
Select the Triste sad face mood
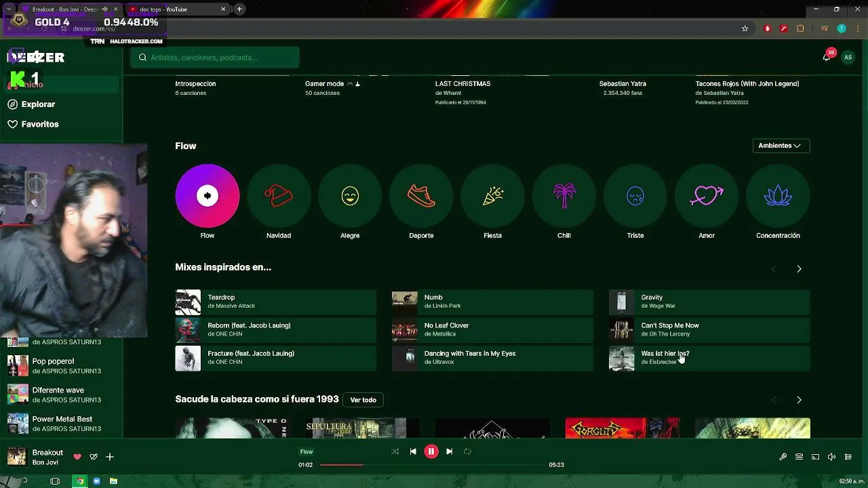[635, 196]
